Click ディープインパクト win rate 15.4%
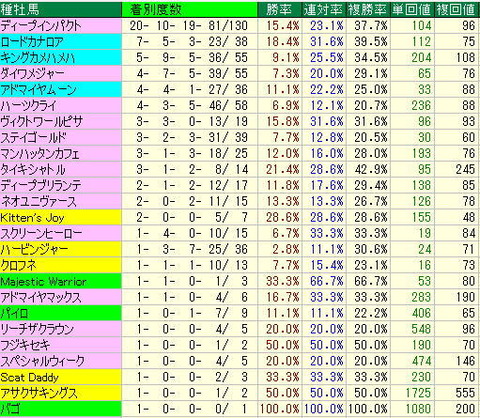Image resolution: width=480 pixels, height=418 pixels. tap(283, 26)
